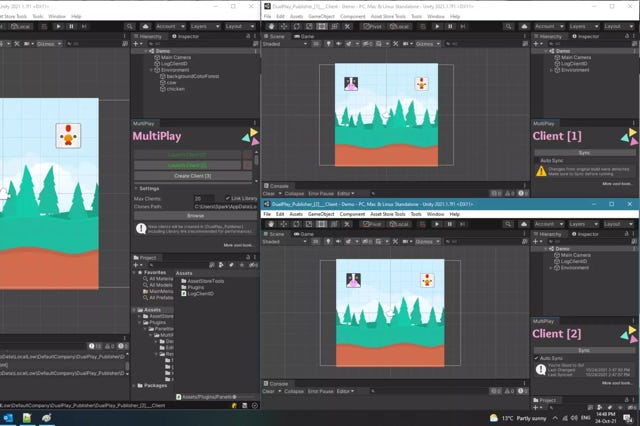
Task: Toggle scene audio in Client 1 scene toolbar
Action: coord(338,44)
